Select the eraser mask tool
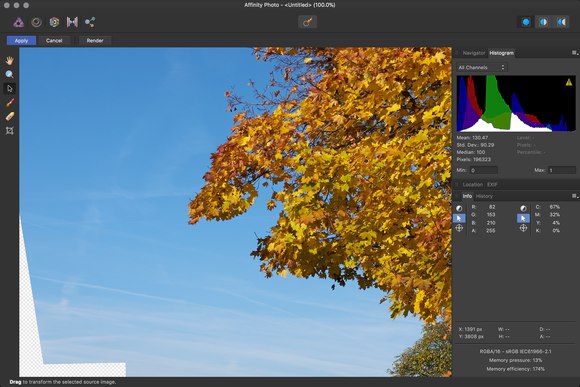The height and width of the screenshot is (387, 580). pyautogui.click(x=10, y=117)
